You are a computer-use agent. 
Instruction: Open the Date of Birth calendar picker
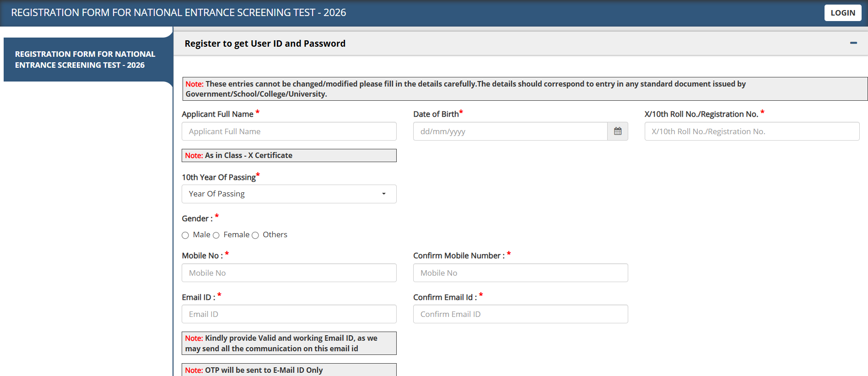tap(617, 131)
